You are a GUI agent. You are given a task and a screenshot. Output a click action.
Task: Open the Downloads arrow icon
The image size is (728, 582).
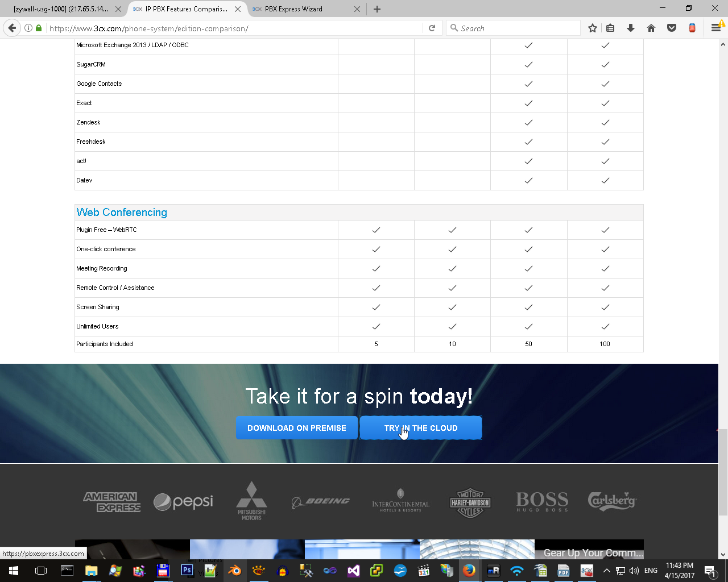coord(631,28)
